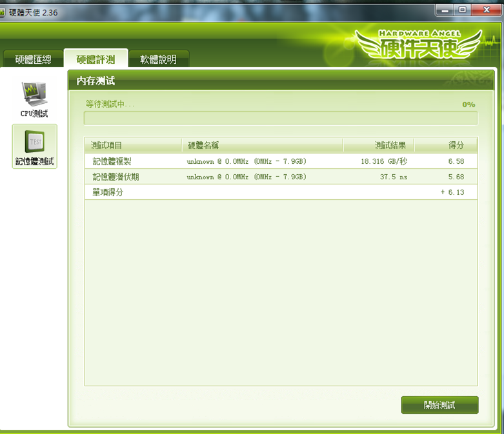Switch to the 硬體匯總 tab
This screenshot has width=504, height=434.
33,59
